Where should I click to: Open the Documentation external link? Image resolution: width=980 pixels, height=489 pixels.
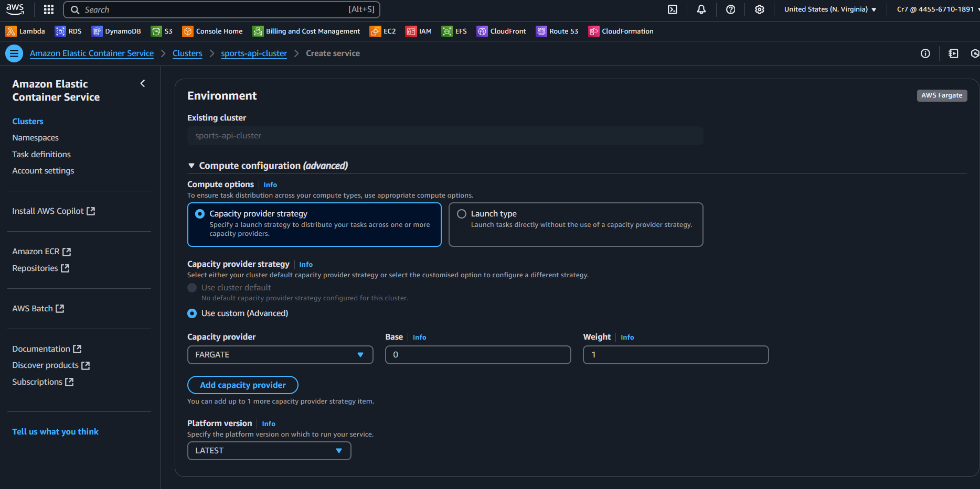tap(47, 349)
